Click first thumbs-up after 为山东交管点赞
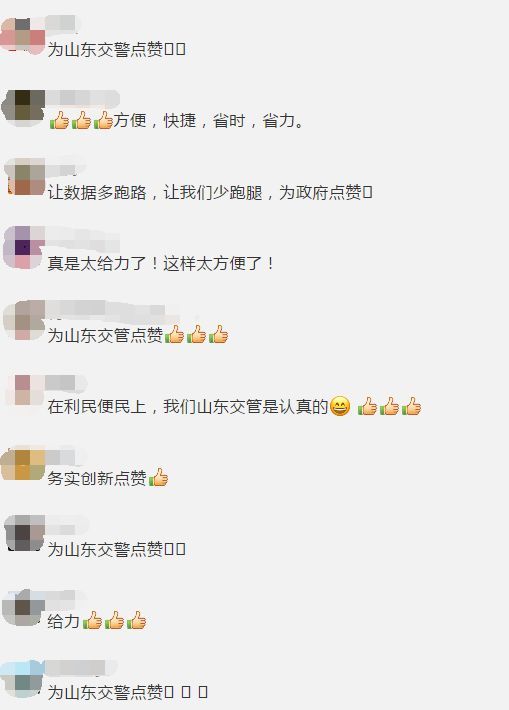The height and width of the screenshot is (710, 509). pyautogui.click(x=174, y=334)
